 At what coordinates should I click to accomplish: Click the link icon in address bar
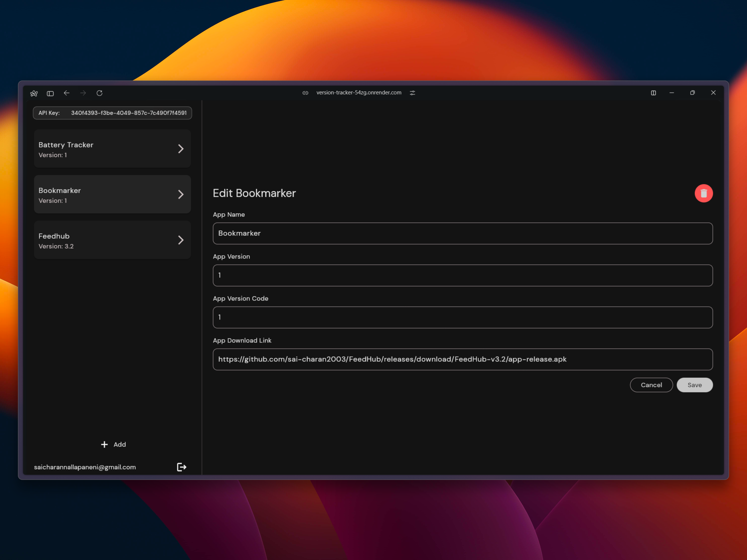point(305,93)
